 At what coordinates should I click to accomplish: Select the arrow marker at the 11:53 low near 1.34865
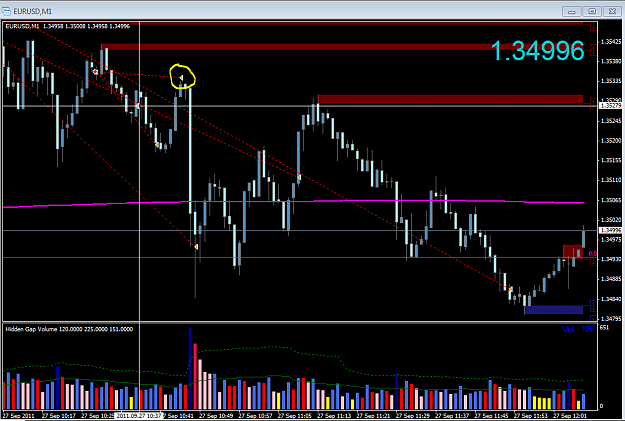pos(511,288)
